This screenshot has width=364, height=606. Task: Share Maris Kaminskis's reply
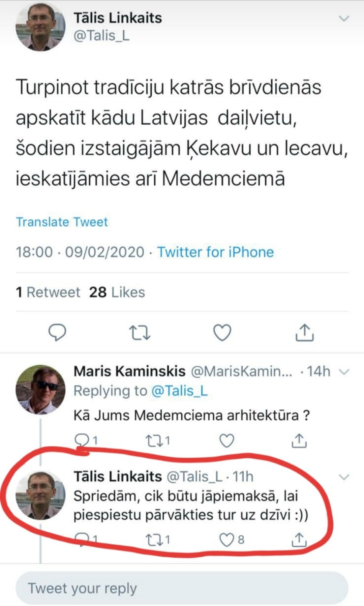click(x=299, y=440)
